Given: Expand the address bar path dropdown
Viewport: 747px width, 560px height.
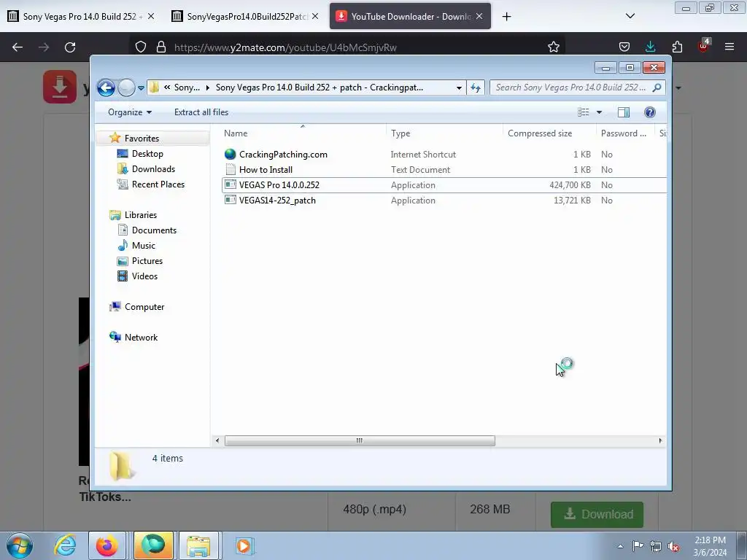Looking at the screenshot, I should coord(459,87).
